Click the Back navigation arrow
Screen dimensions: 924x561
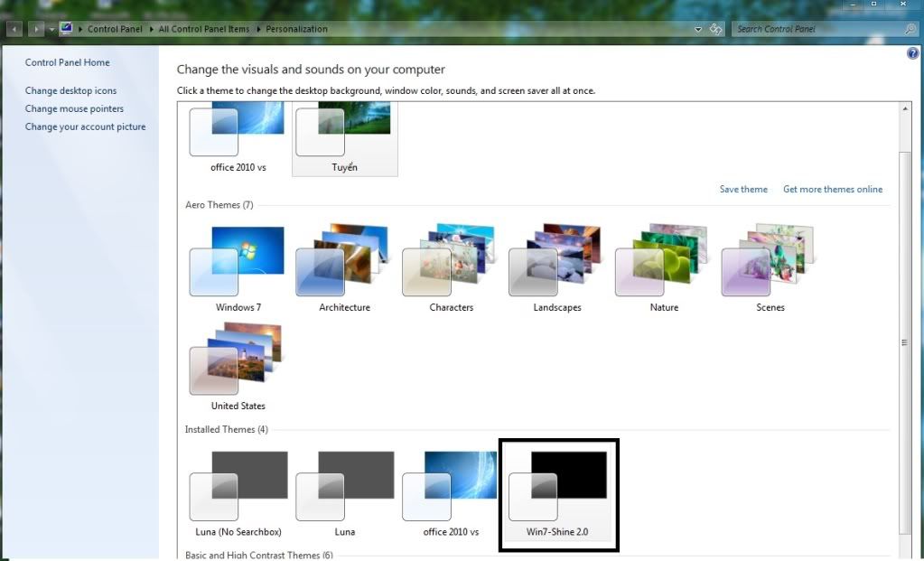click(x=14, y=29)
